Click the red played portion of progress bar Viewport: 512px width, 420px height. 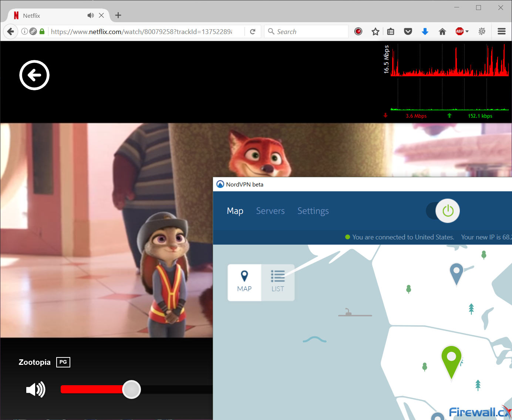point(92,389)
